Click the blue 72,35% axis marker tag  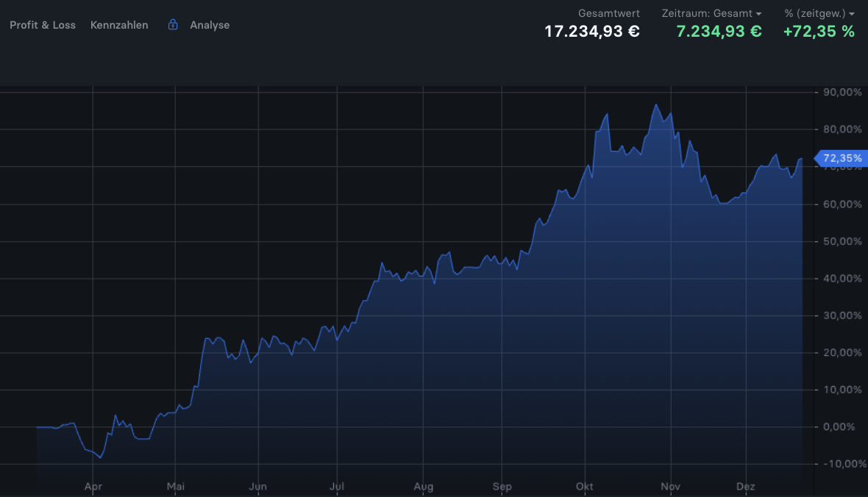click(x=841, y=158)
